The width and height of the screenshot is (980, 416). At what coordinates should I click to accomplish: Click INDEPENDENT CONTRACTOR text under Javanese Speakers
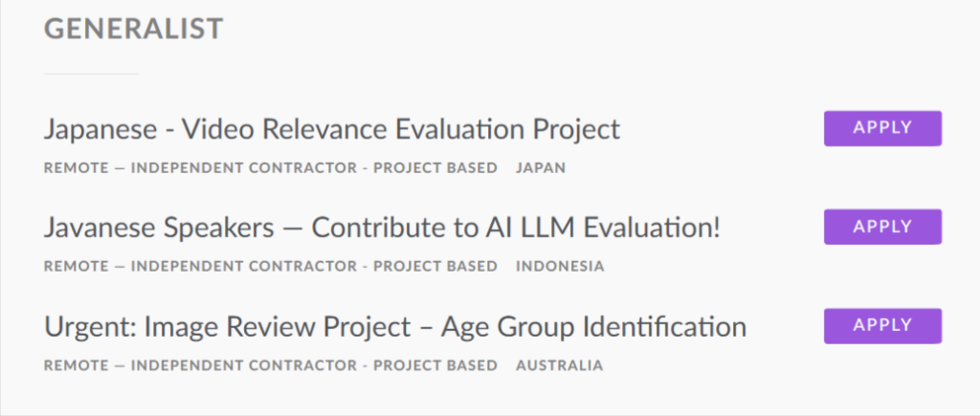point(244,267)
